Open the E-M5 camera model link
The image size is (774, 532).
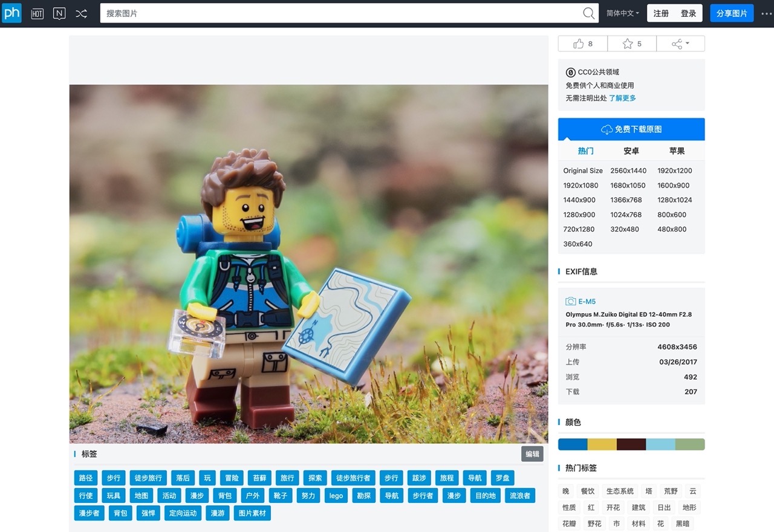pyautogui.click(x=587, y=301)
